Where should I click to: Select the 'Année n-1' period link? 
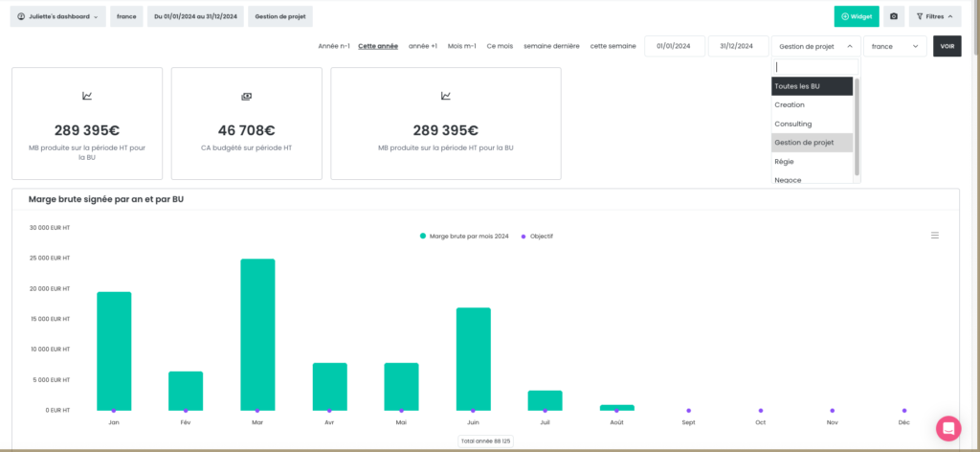tap(334, 46)
